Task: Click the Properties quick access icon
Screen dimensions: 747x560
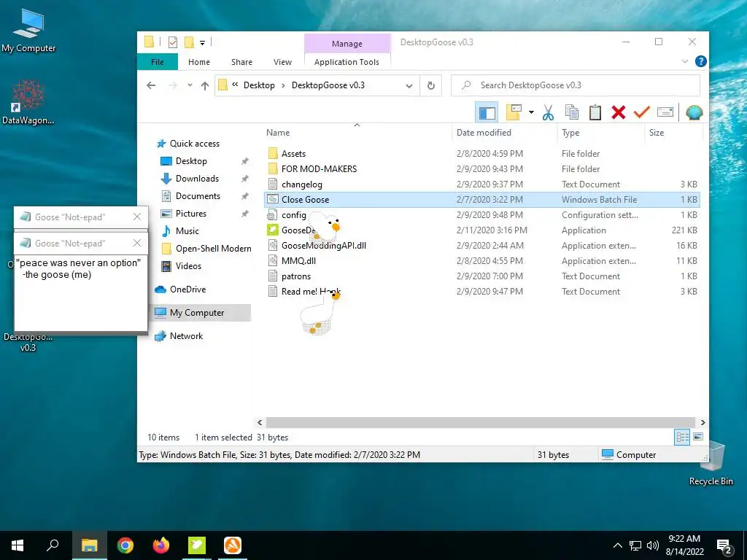Action: (173, 42)
